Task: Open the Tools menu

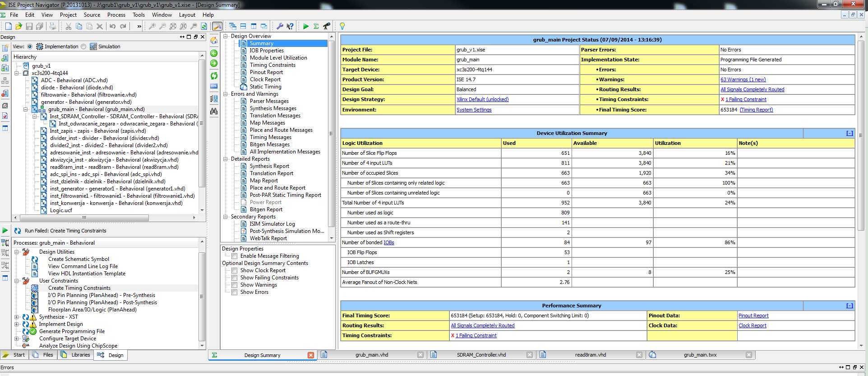Action: click(139, 15)
